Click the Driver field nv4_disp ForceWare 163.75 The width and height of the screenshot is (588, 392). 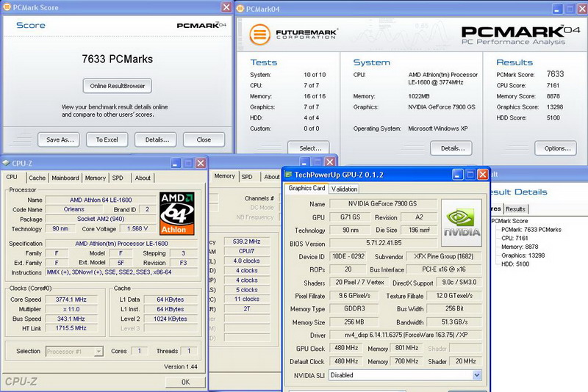coord(406,335)
